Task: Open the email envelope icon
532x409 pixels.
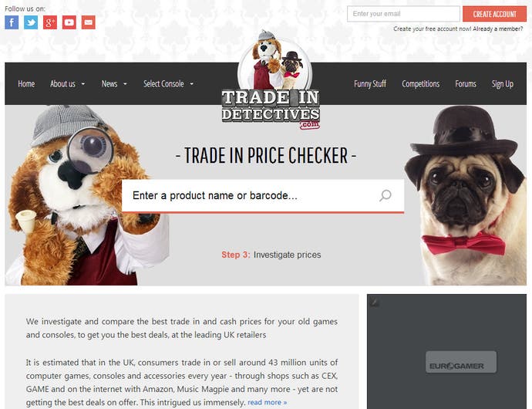Action: pos(88,22)
